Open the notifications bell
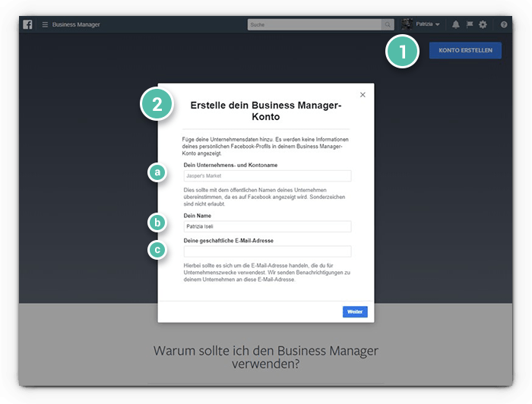 pyautogui.click(x=456, y=25)
